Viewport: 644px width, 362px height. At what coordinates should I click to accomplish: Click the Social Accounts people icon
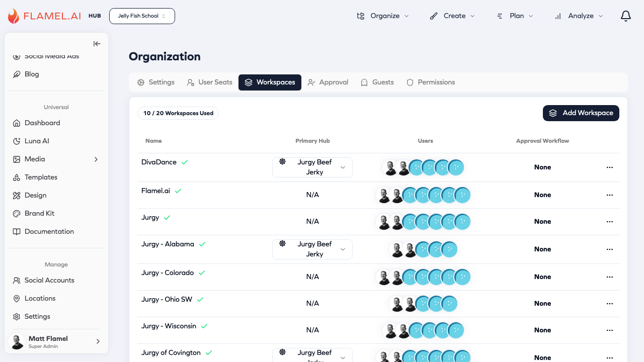pos(17,280)
